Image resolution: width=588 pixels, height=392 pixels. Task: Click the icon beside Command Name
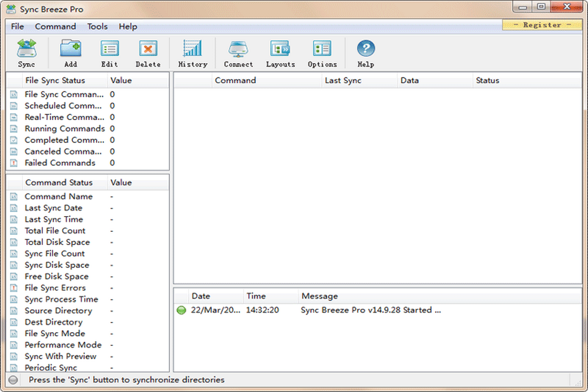(14, 196)
